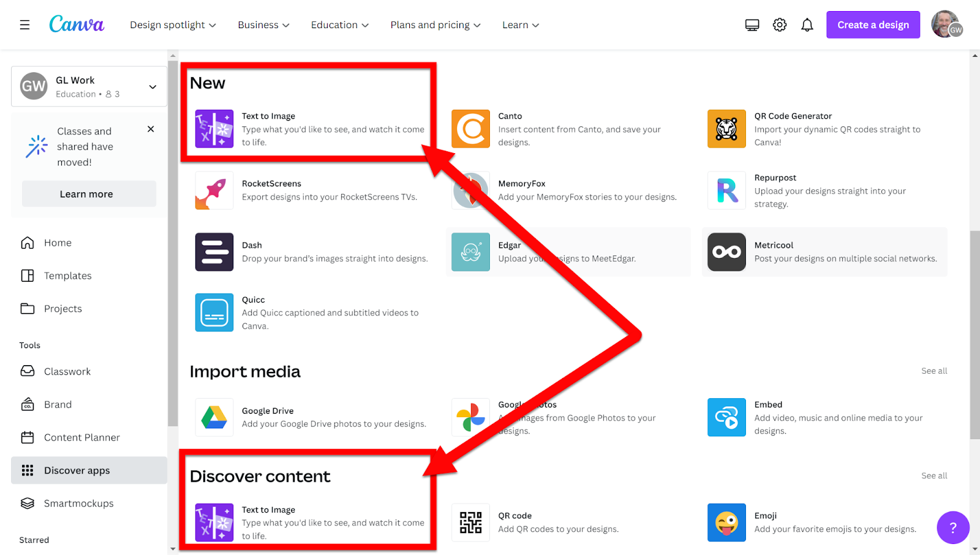Image resolution: width=980 pixels, height=555 pixels.
Task: Open settings with the gear icon
Action: pos(780,25)
